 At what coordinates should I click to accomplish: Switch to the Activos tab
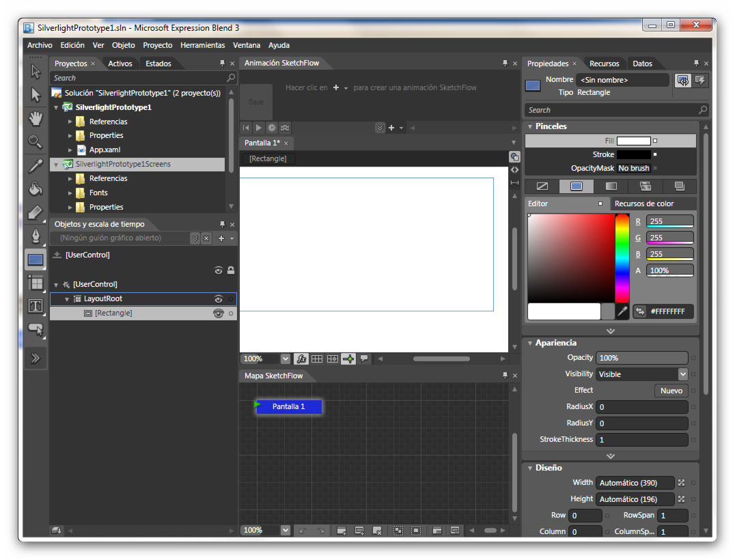[120, 64]
